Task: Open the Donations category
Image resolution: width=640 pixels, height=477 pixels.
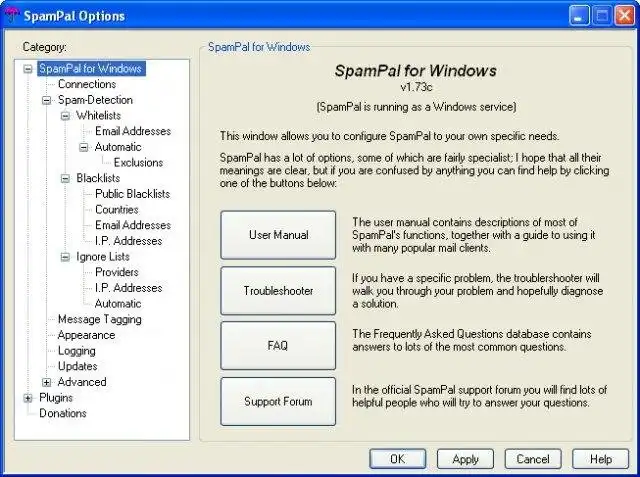Action: (x=63, y=413)
